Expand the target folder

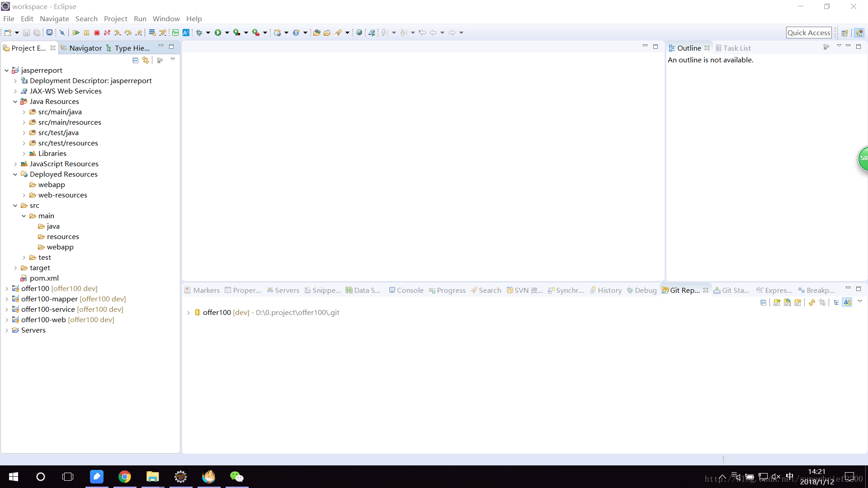click(x=15, y=268)
